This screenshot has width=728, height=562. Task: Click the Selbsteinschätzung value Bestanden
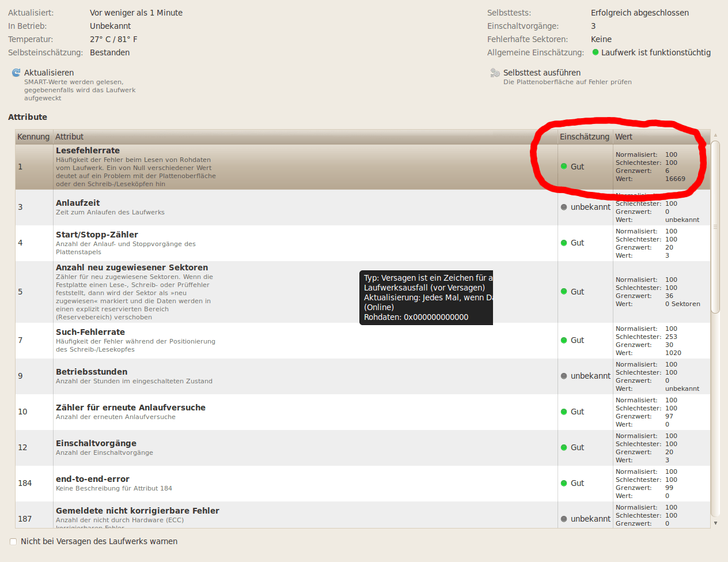pos(110,52)
